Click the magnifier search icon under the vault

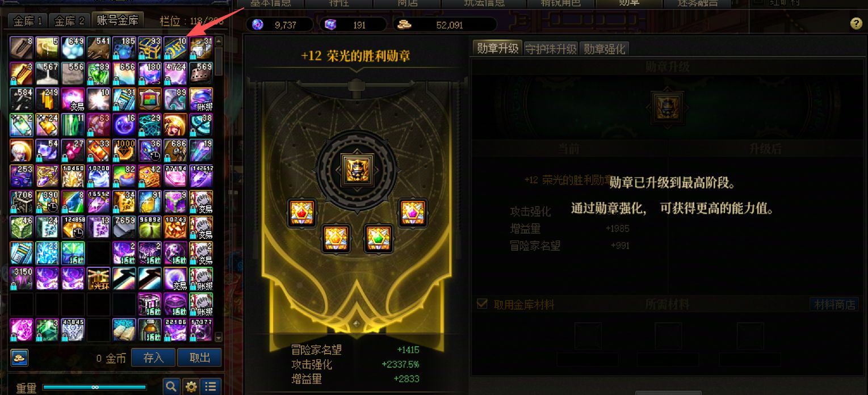click(171, 387)
